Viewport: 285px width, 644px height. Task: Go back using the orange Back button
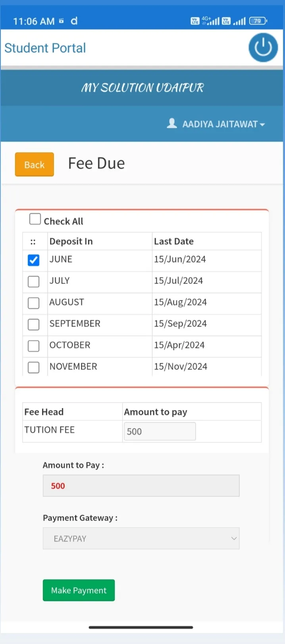click(35, 164)
